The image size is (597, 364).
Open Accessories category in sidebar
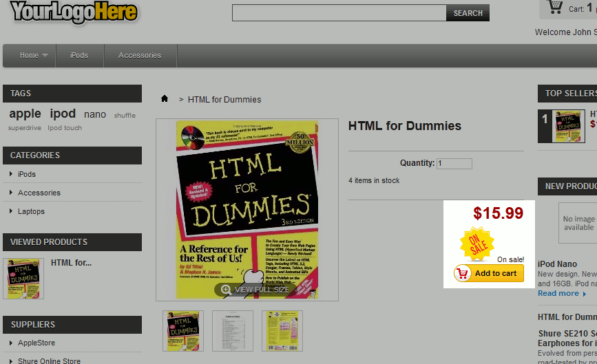[x=39, y=193]
